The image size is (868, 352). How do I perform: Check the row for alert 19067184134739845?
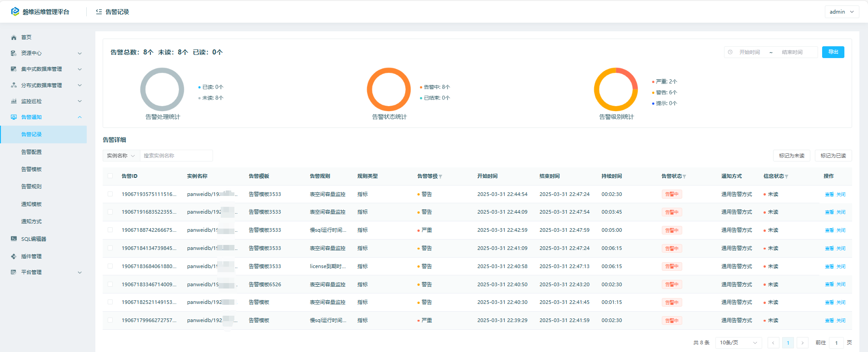coord(110,248)
